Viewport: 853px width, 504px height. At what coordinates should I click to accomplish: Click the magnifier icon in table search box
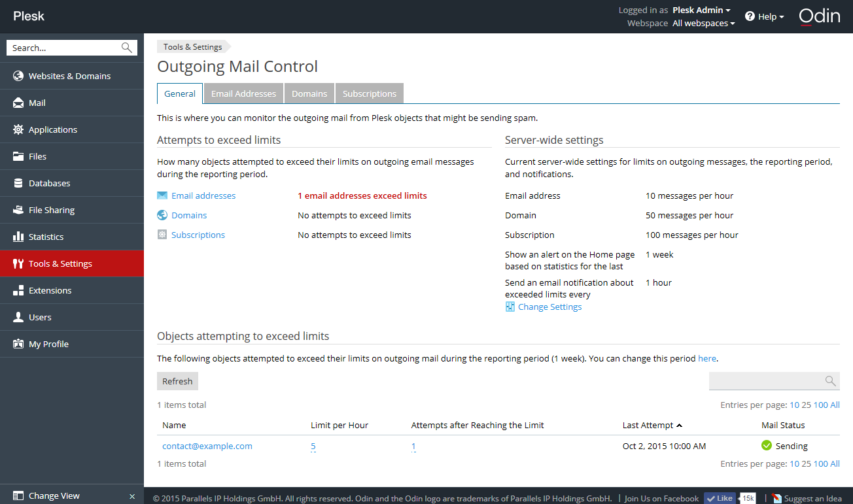tap(830, 380)
